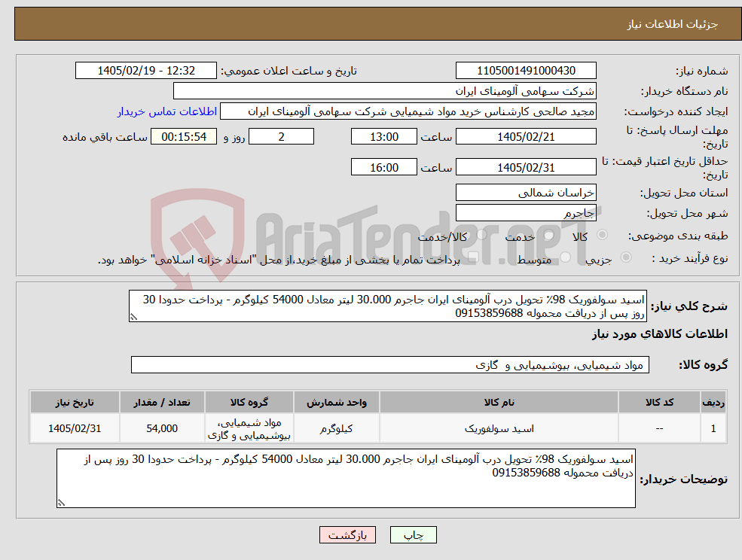Viewport: 742px width, 560px height.
Task: Click the goods group field مواد شیمیایی
Action: [390, 364]
